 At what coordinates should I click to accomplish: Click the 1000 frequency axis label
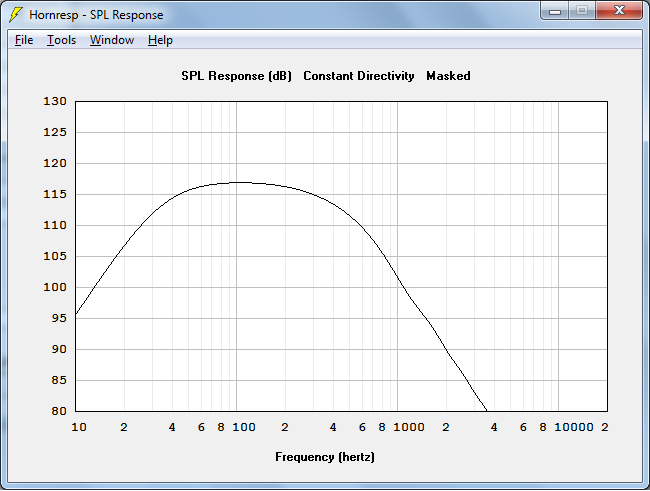409,427
